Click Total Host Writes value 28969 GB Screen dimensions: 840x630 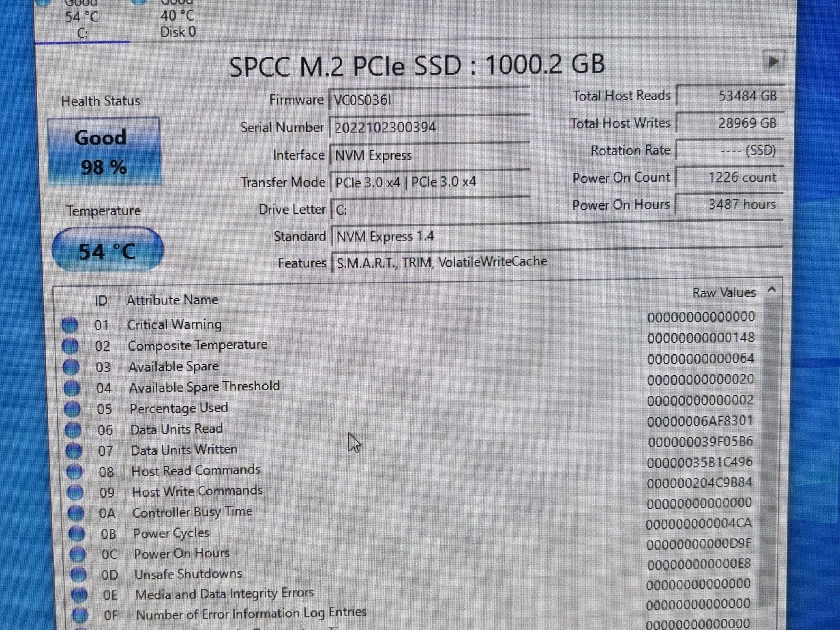point(730,123)
